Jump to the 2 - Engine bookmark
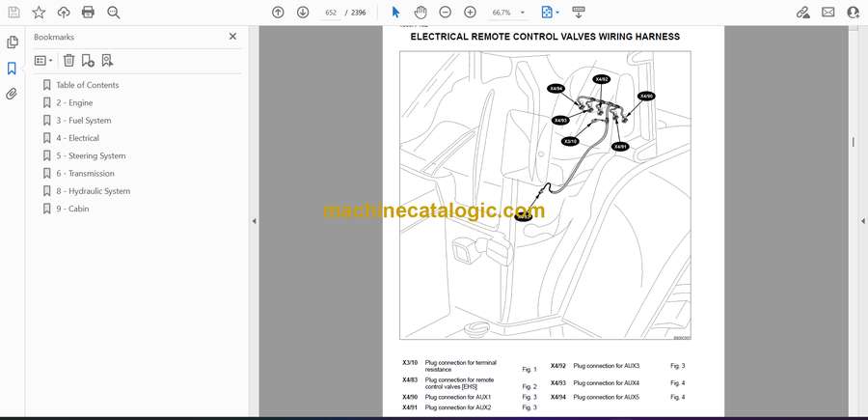868x420 pixels. (x=74, y=102)
